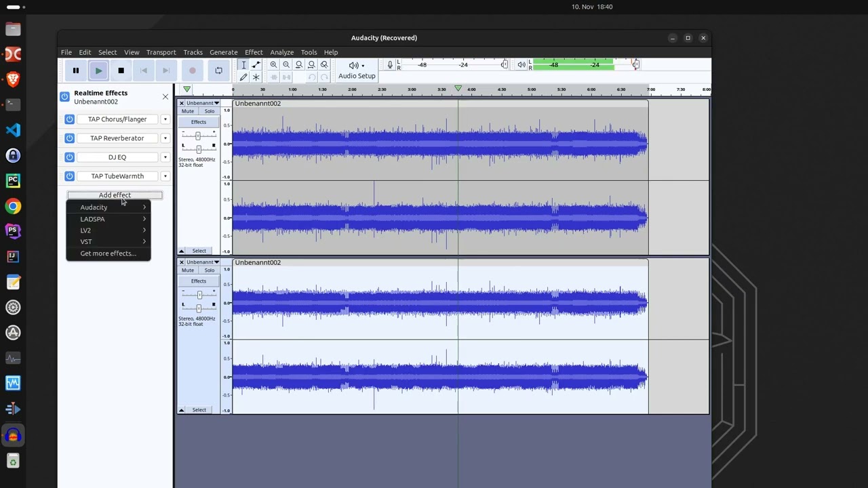Solo the first Unbenannt track

tap(209, 111)
